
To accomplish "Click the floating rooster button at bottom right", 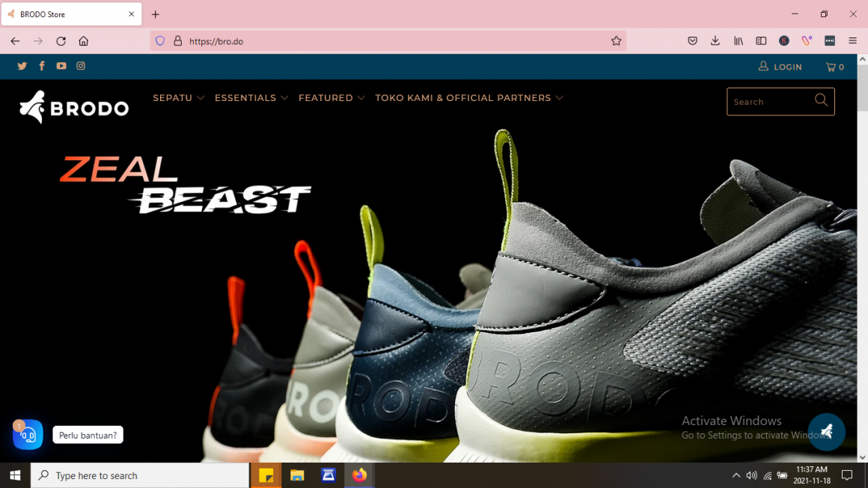I will (x=826, y=432).
